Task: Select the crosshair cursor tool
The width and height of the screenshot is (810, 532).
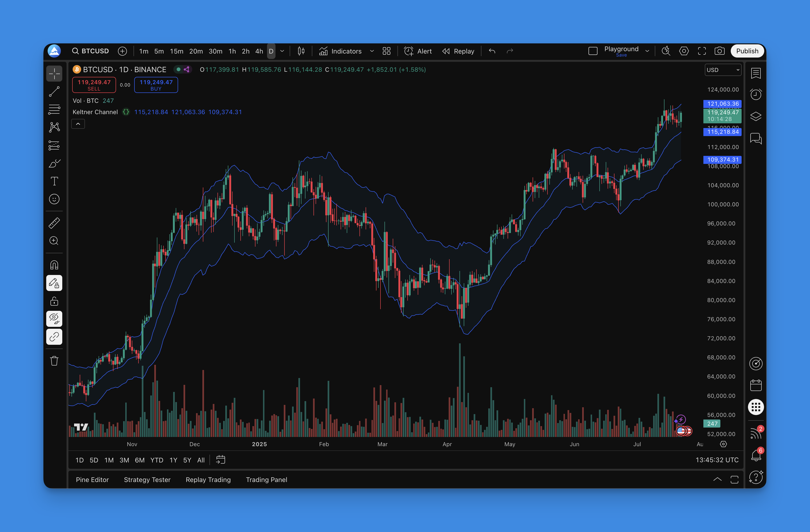Action: tap(54, 74)
